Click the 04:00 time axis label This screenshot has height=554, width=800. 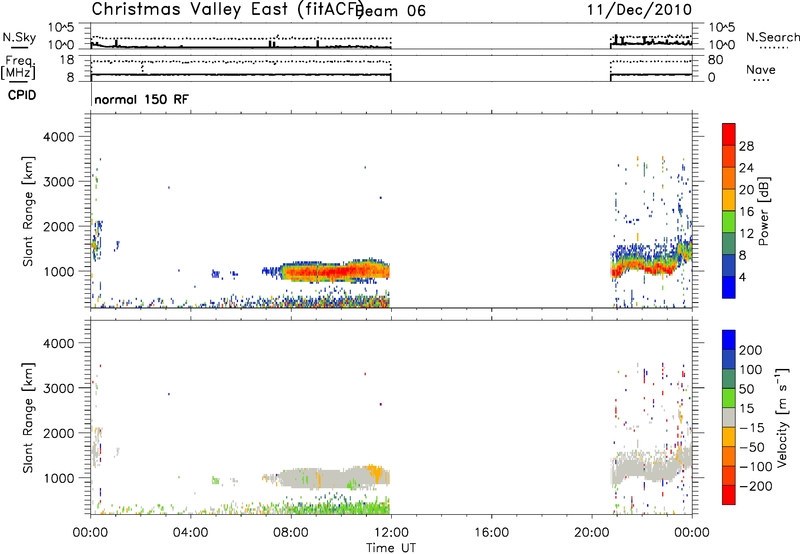(x=190, y=533)
